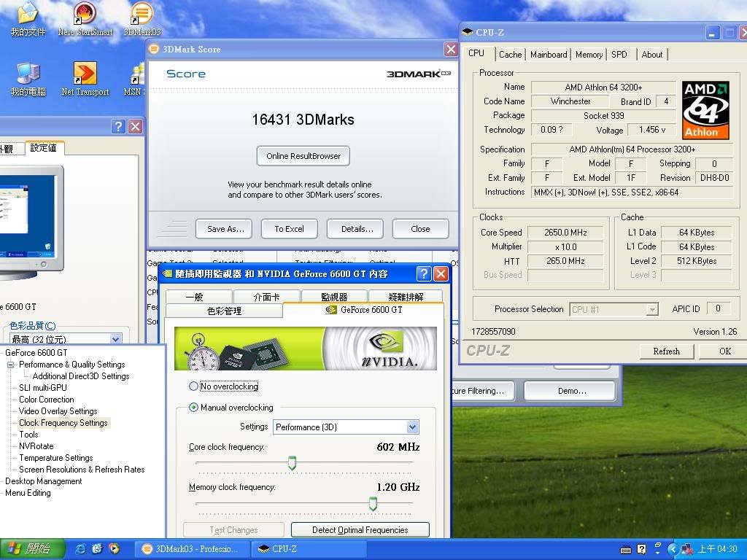Click Refresh in CPU-Z
Image resolution: width=747 pixels, height=560 pixels.
pyautogui.click(x=667, y=351)
